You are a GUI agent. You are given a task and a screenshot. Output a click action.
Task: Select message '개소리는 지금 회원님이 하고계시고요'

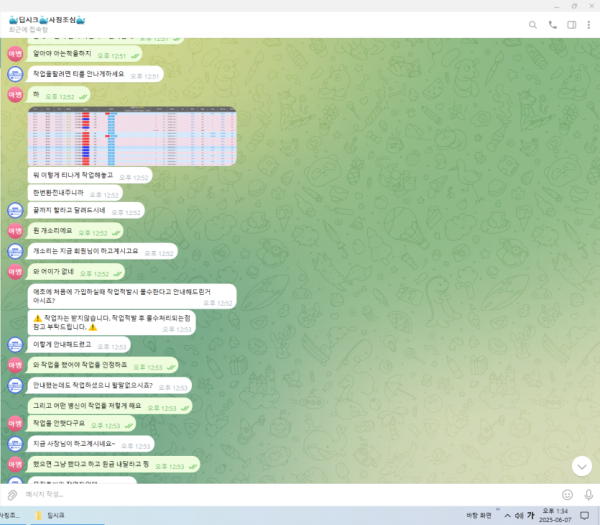point(103,251)
